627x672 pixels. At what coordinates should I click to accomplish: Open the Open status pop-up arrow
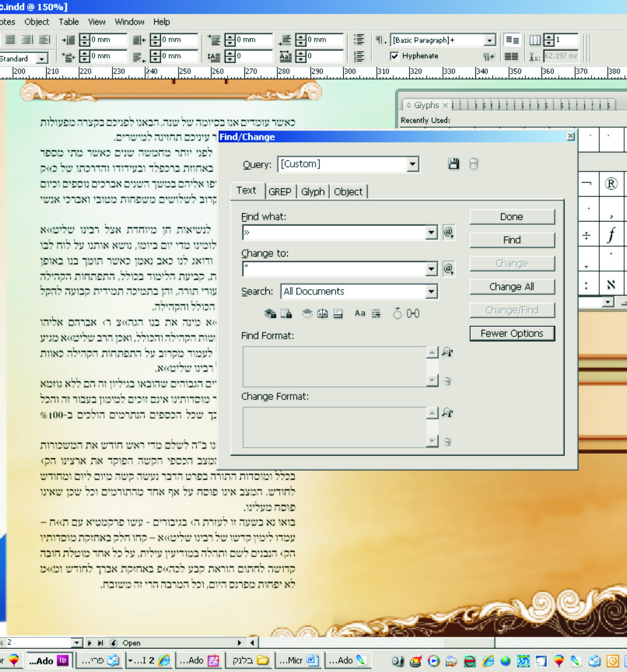[x=239, y=643]
